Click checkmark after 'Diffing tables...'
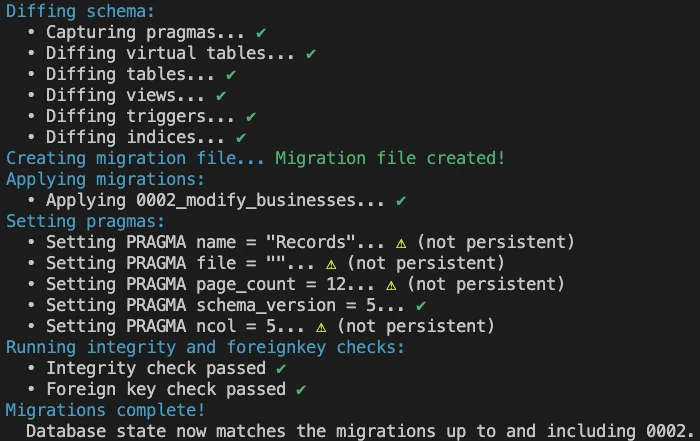700x441 pixels. 231,75
